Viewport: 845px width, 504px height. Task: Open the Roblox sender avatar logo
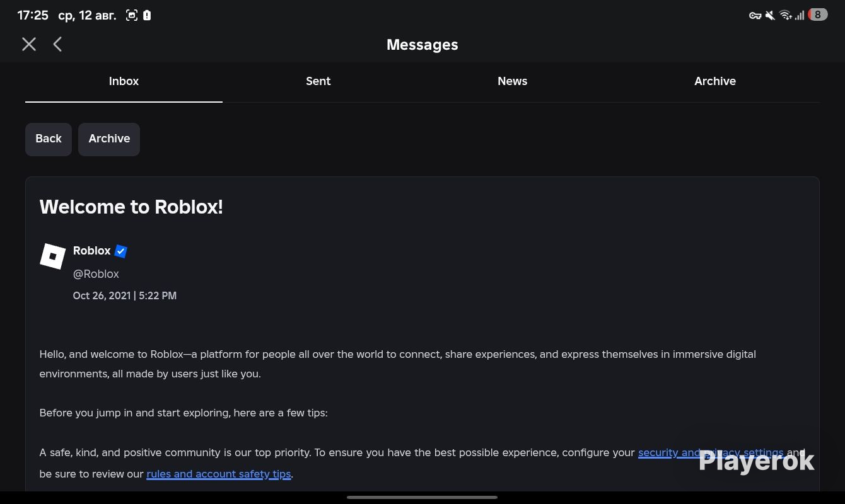pyautogui.click(x=53, y=256)
